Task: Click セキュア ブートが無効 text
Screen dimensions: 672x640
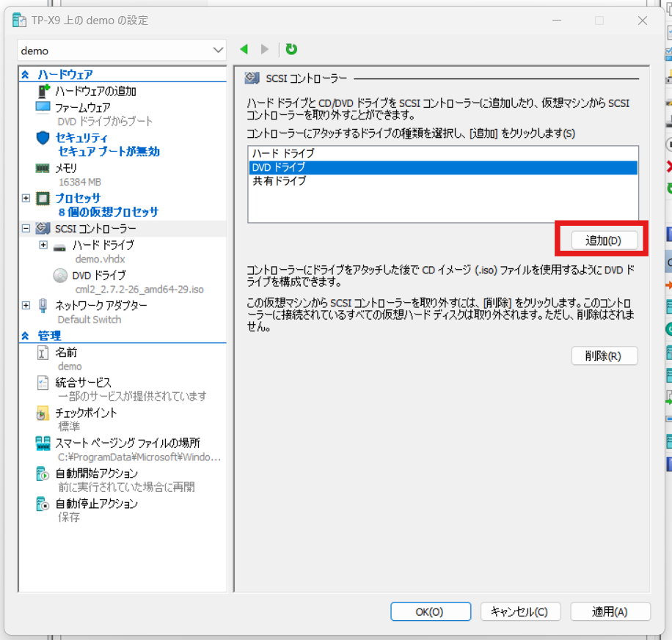Action: [x=109, y=152]
